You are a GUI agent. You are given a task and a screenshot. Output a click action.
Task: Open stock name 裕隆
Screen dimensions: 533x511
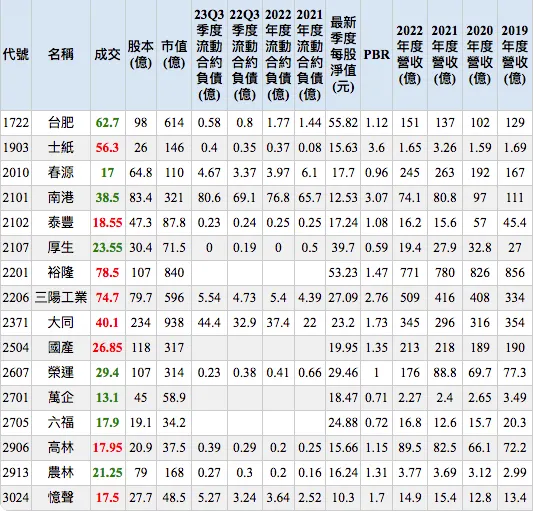(x=61, y=273)
